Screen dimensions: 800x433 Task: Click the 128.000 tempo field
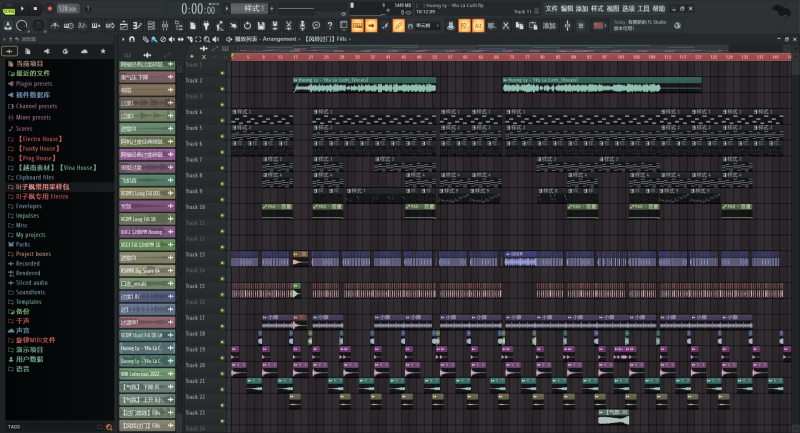point(68,9)
